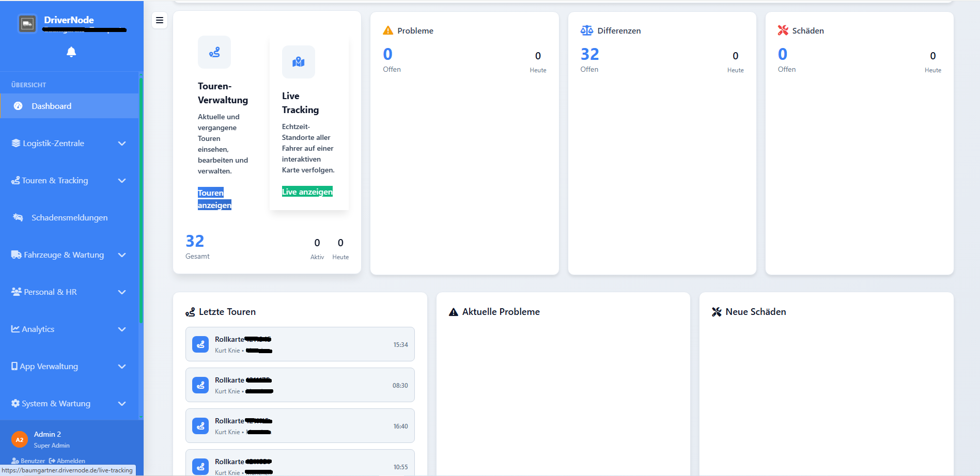Image resolution: width=980 pixels, height=476 pixels.
Task: Click the Personal & HR people icon
Action: click(17, 292)
